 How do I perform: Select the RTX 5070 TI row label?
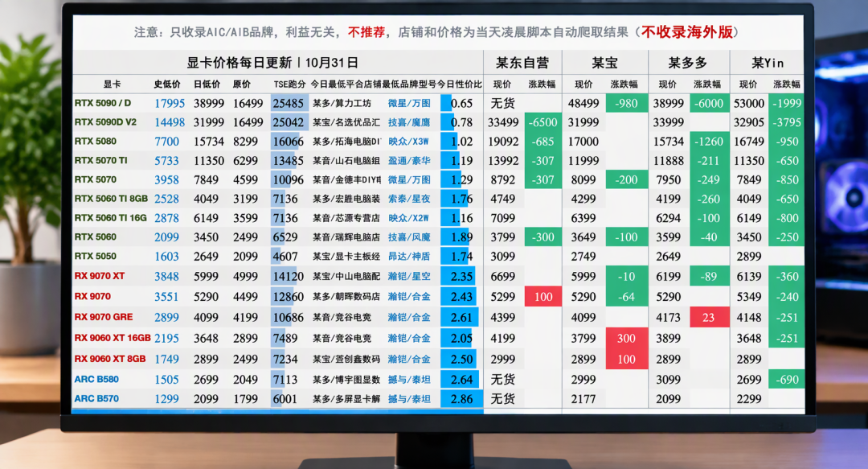[x=100, y=160]
